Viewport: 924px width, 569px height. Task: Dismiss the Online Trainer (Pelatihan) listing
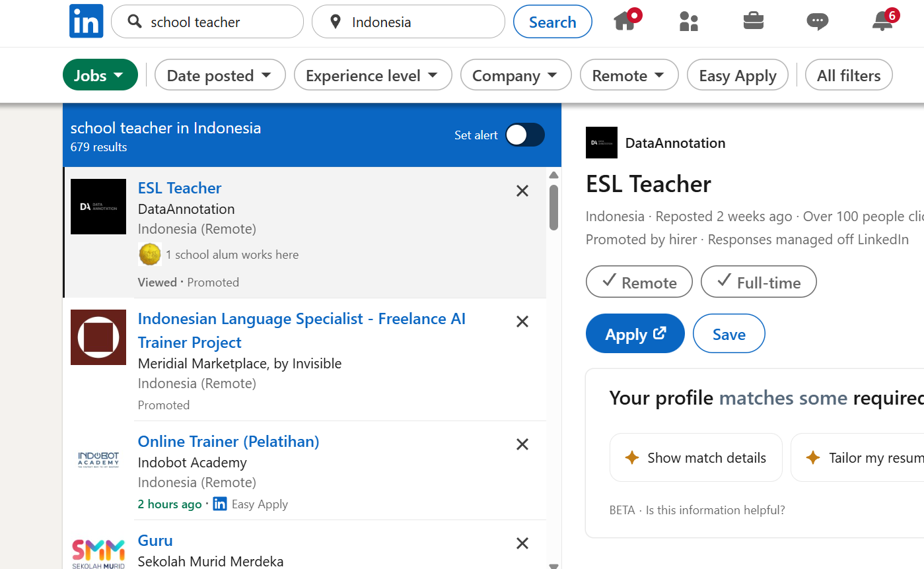522,444
